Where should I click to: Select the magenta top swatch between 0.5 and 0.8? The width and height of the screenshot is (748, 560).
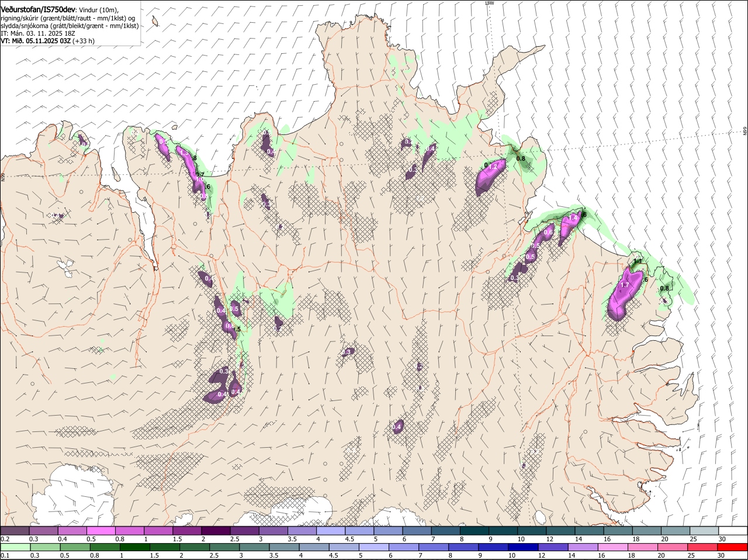[101, 531]
